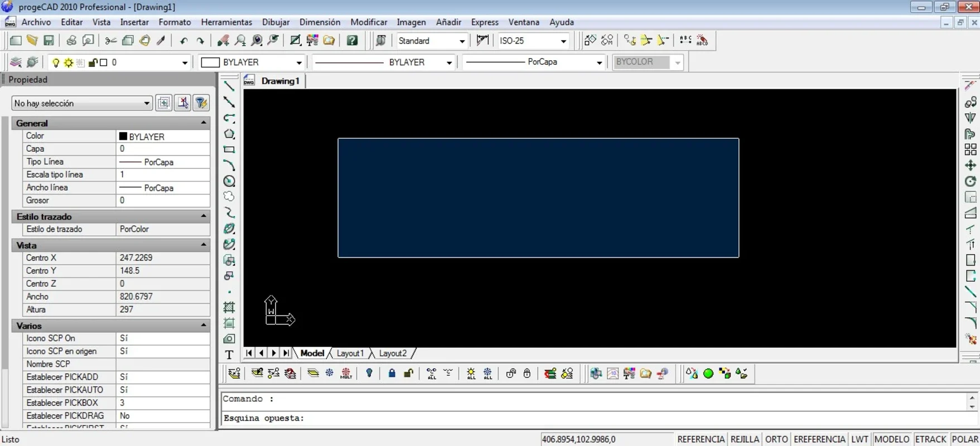This screenshot has width=980, height=446.
Task: Click the Array tool icon
Action: pyautogui.click(x=971, y=149)
